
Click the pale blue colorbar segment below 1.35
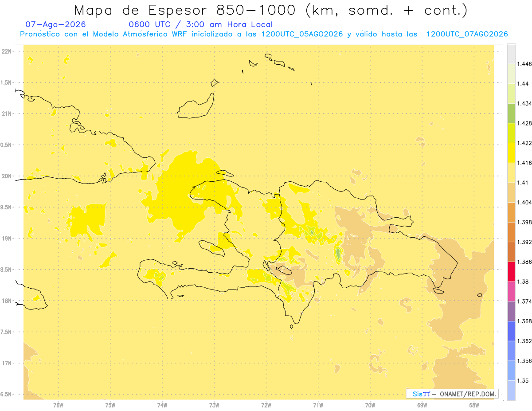(x=511, y=390)
